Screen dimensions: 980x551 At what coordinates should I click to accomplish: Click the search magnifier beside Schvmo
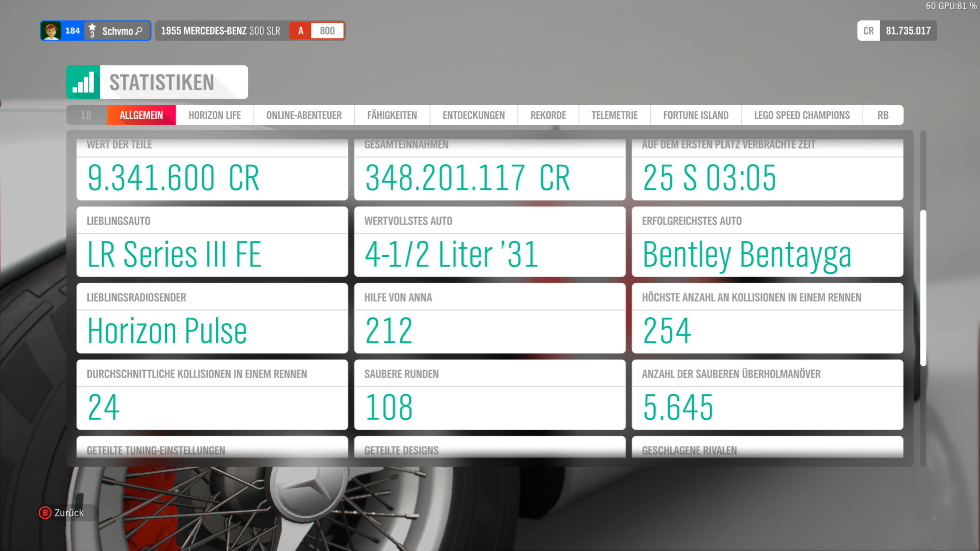pyautogui.click(x=139, y=31)
